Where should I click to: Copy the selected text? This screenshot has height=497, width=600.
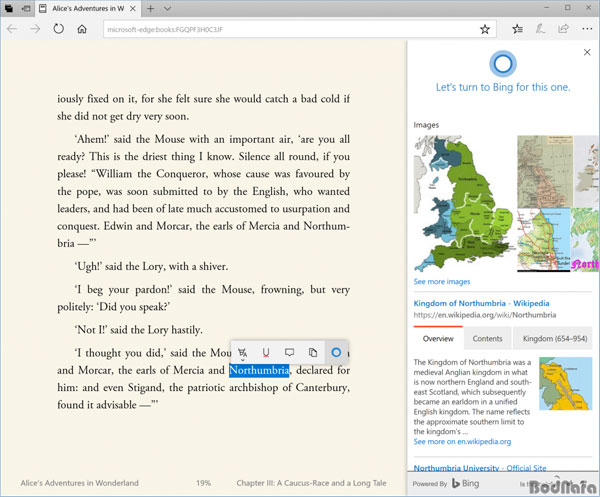(313, 352)
